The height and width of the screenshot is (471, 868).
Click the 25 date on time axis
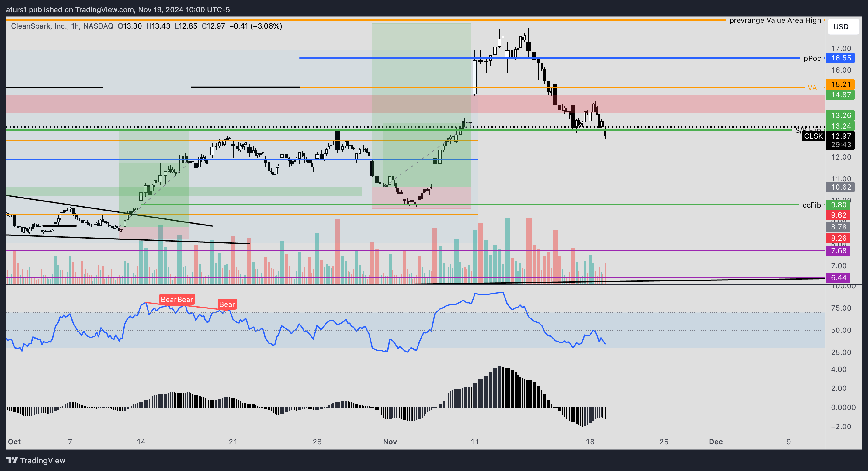pyautogui.click(x=664, y=442)
